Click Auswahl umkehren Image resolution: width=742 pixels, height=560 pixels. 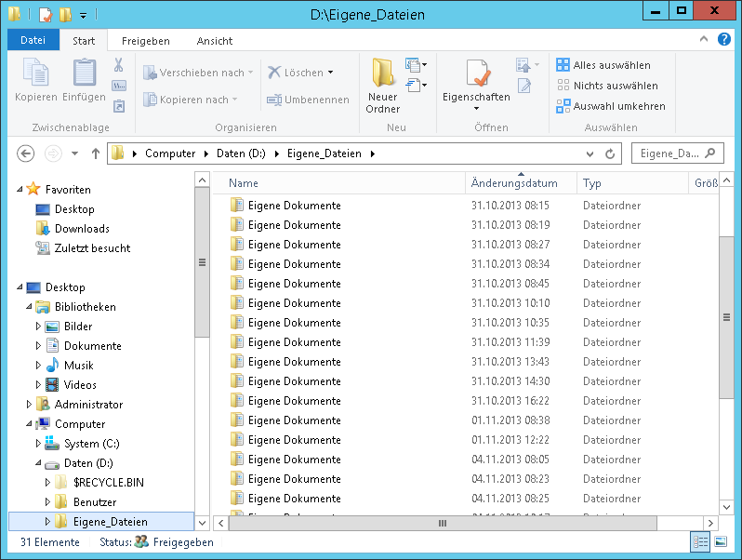pyautogui.click(x=611, y=106)
